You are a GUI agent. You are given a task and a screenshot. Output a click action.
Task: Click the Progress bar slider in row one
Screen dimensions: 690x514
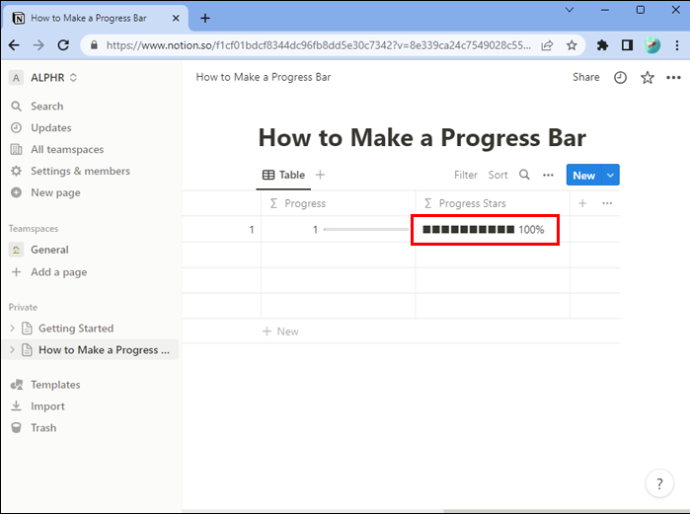click(x=366, y=229)
